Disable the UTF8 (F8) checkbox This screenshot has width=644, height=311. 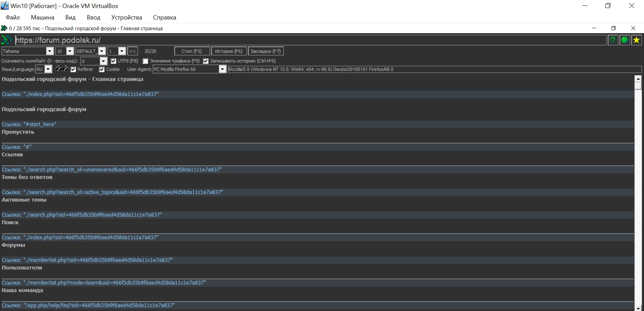114,61
